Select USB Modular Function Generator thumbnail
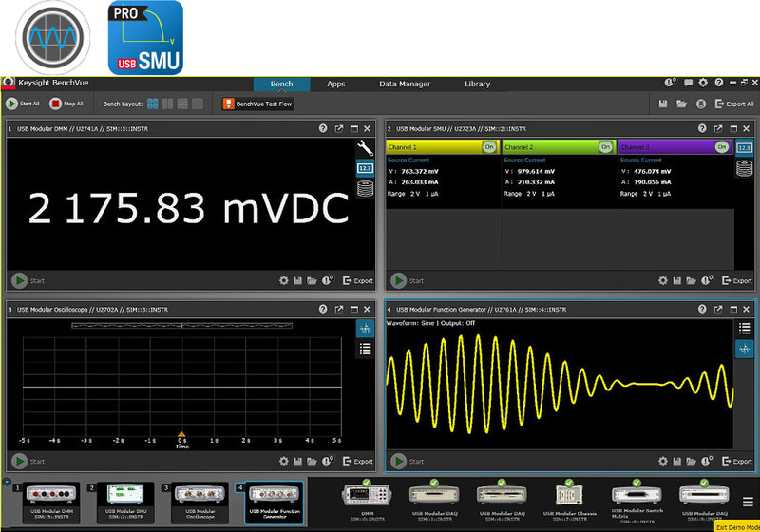 tap(275, 503)
